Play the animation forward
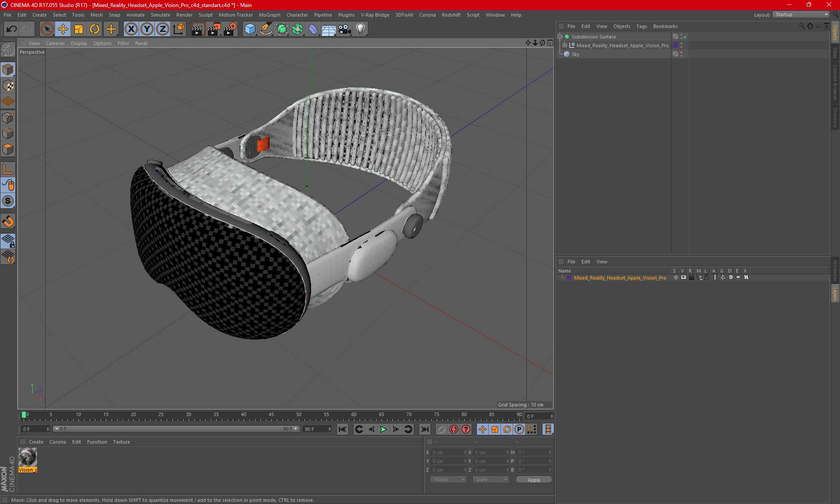The width and height of the screenshot is (840, 504). pos(383,429)
